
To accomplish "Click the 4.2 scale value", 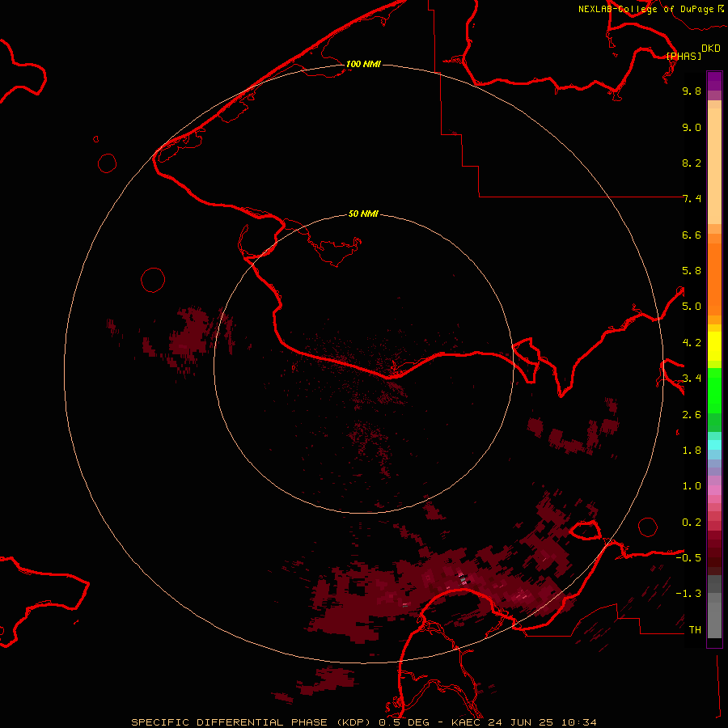I will 692,343.
